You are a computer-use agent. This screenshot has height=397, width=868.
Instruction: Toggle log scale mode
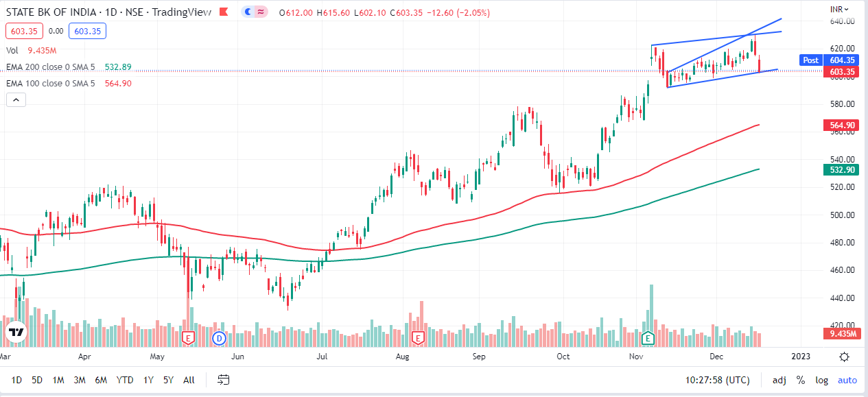coord(821,380)
